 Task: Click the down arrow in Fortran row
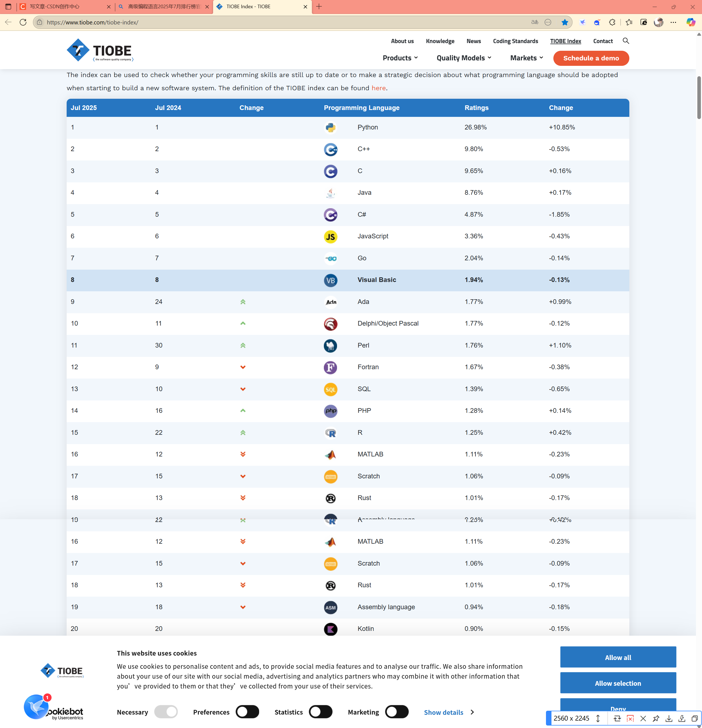(x=243, y=367)
